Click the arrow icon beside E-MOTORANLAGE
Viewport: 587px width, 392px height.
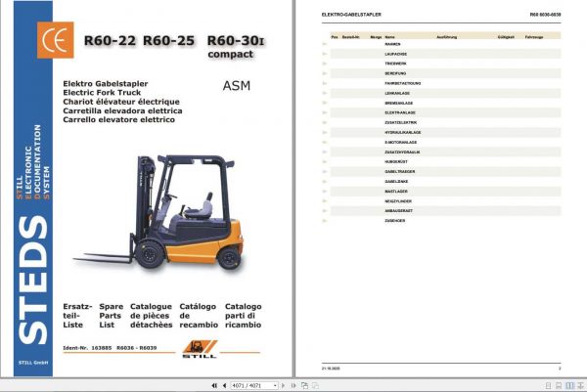325,142
